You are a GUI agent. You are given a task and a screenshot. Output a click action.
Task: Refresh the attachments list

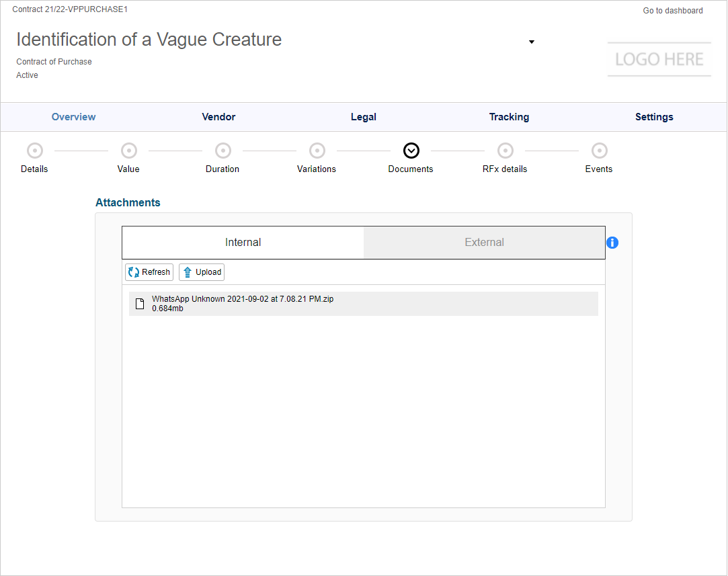149,272
